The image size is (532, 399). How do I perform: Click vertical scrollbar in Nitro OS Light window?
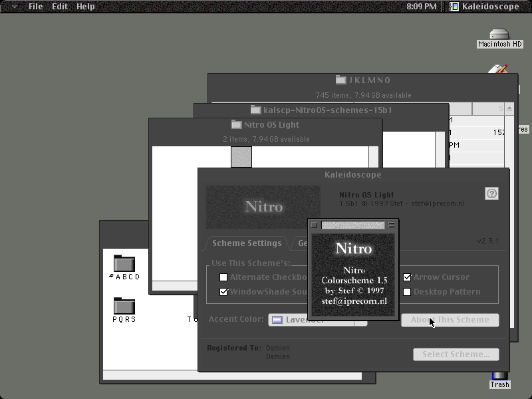pos(374,157)
